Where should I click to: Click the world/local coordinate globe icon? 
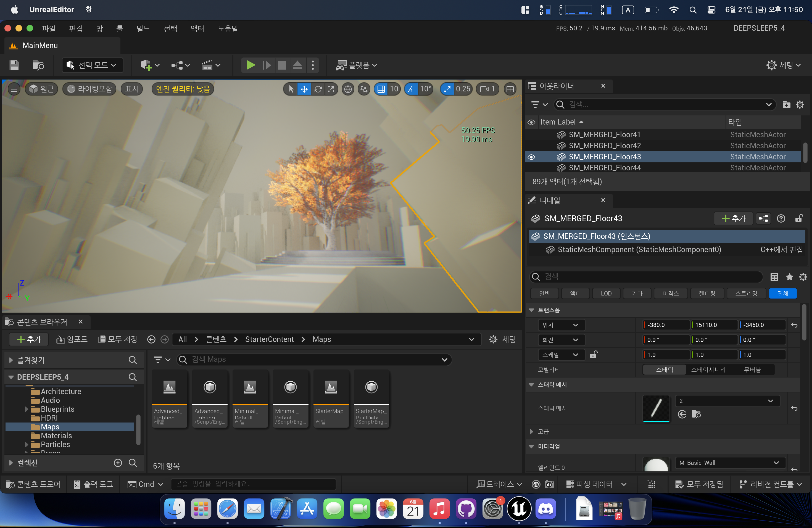tap(348, 89)
